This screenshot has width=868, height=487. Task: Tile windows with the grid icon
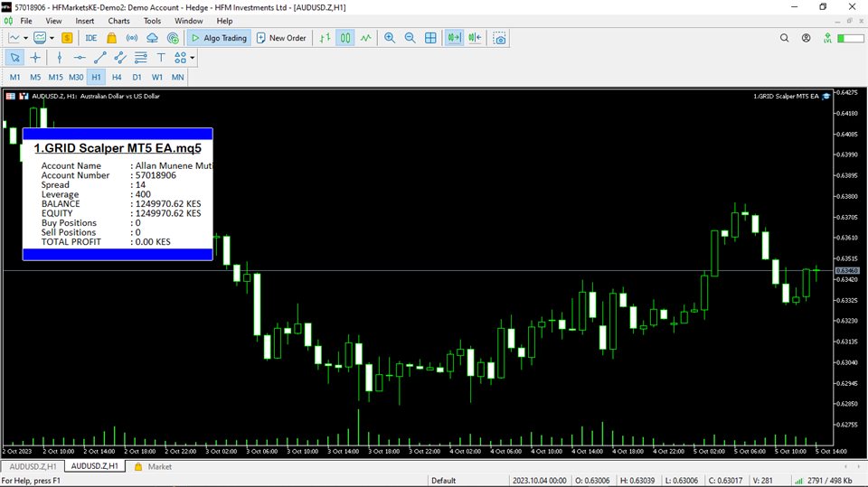point(430,38)
